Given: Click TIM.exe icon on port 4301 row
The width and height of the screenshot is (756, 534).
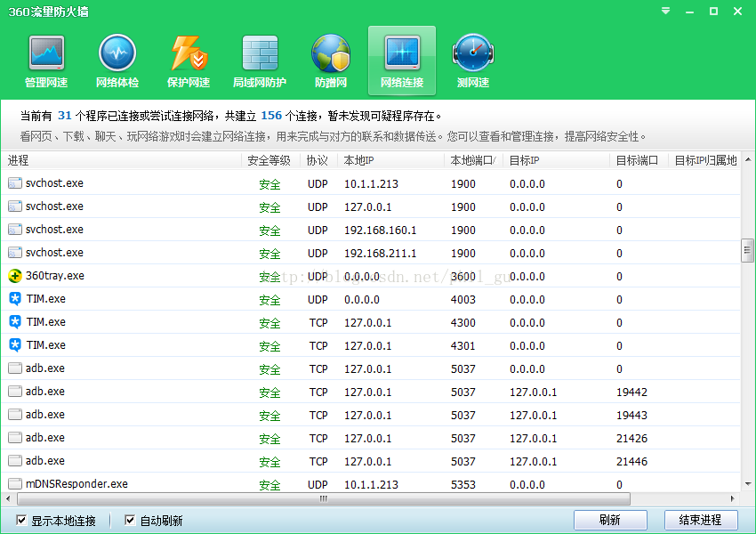Looking at the screenshot, I should click(15, 345).
